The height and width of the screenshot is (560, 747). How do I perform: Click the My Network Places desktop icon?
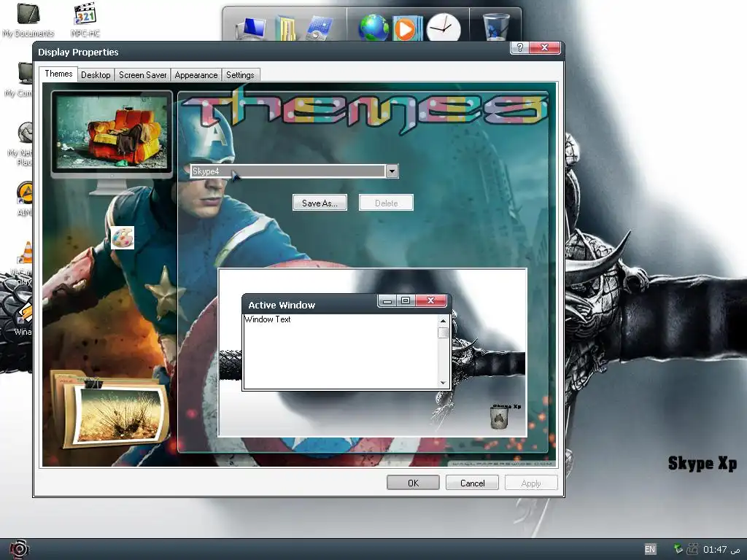click(x=21, y=143)
